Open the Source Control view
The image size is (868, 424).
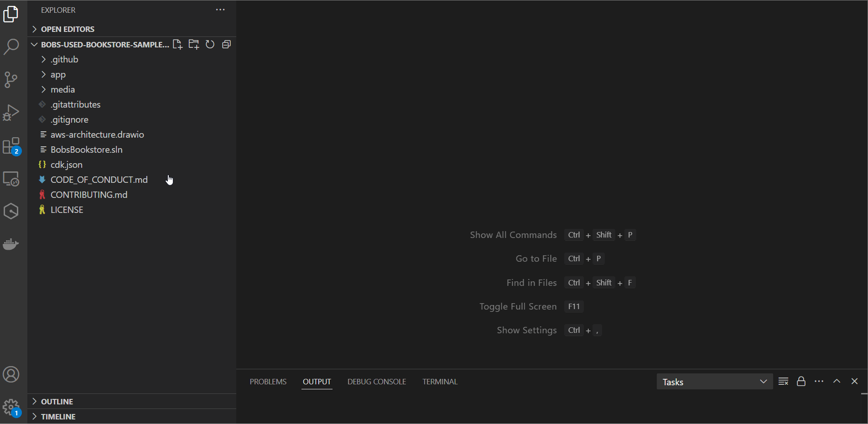(x=11, y=80)
